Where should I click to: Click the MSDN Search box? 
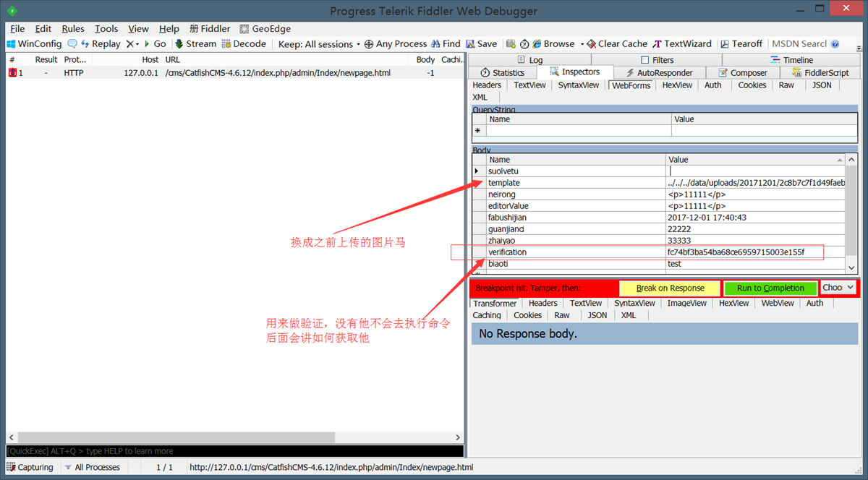point(799,43)
